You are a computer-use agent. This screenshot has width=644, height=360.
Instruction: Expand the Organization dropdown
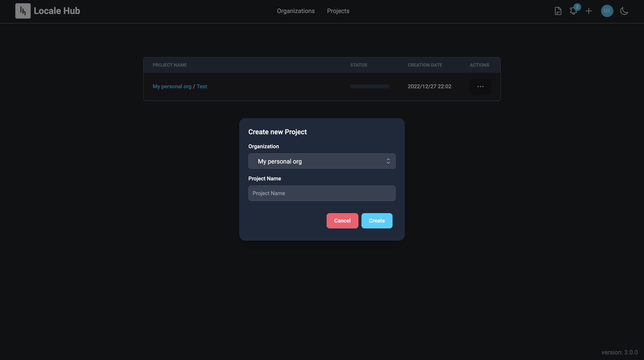pos(322,161)
